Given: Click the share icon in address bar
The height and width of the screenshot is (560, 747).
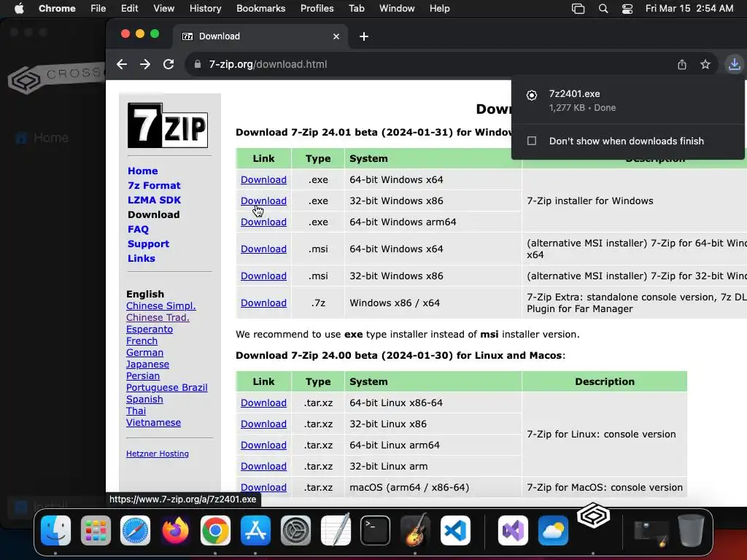Looking at the screenshot, I should (x=682, y=64).
